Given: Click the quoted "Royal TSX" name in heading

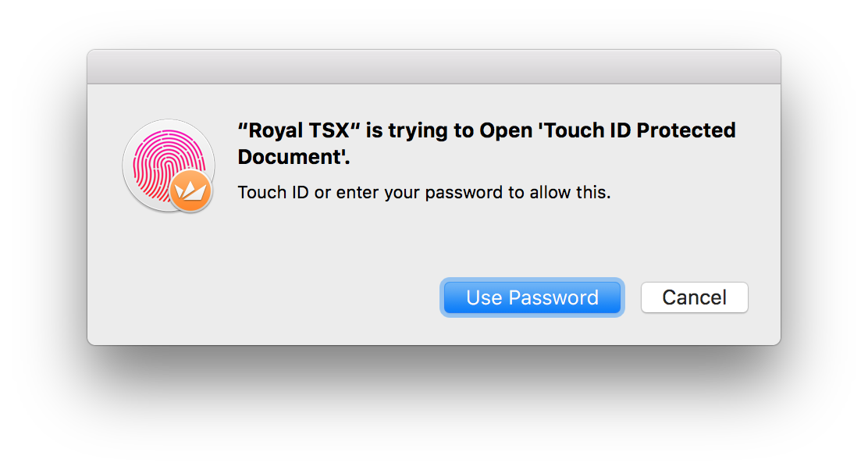Looking at the screenshot, I should pos(299,130).
